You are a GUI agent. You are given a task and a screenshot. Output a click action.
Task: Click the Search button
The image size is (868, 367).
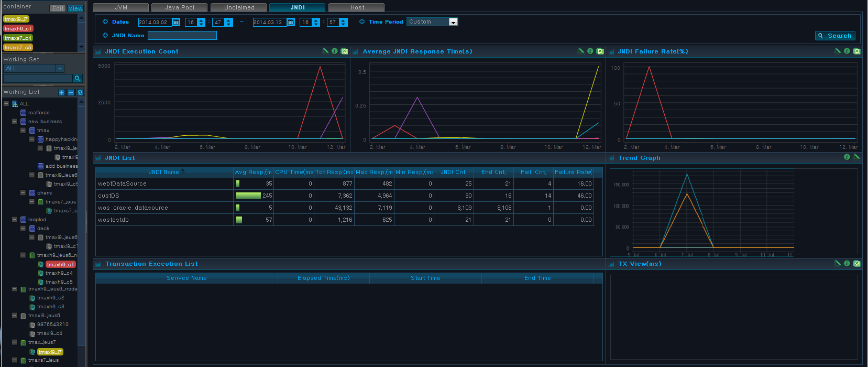pyautogui.click(x=836, y=36)
